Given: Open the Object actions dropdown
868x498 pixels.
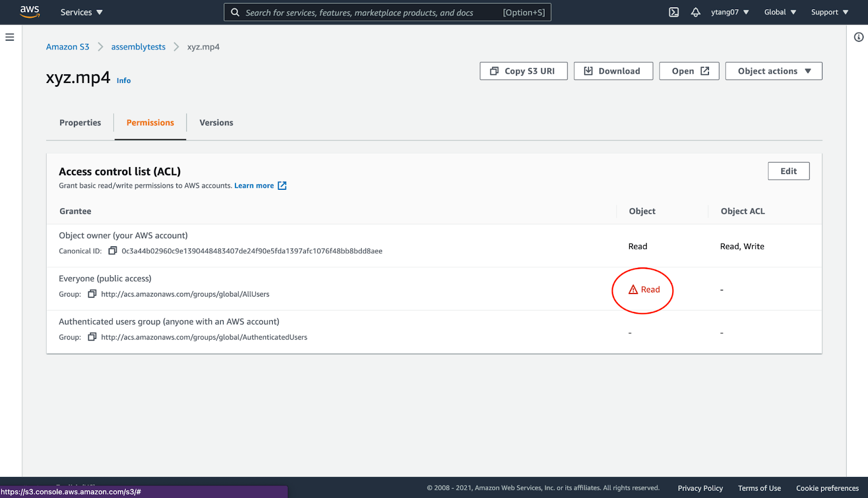Looking at the screenshot, I should (774, 71).
